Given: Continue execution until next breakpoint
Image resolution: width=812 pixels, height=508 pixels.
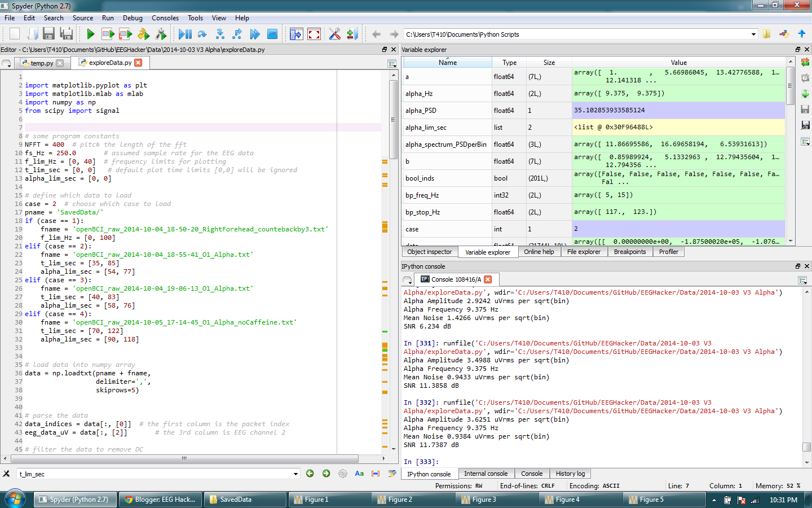Looking at the screenshot, I should coord(255,34).
